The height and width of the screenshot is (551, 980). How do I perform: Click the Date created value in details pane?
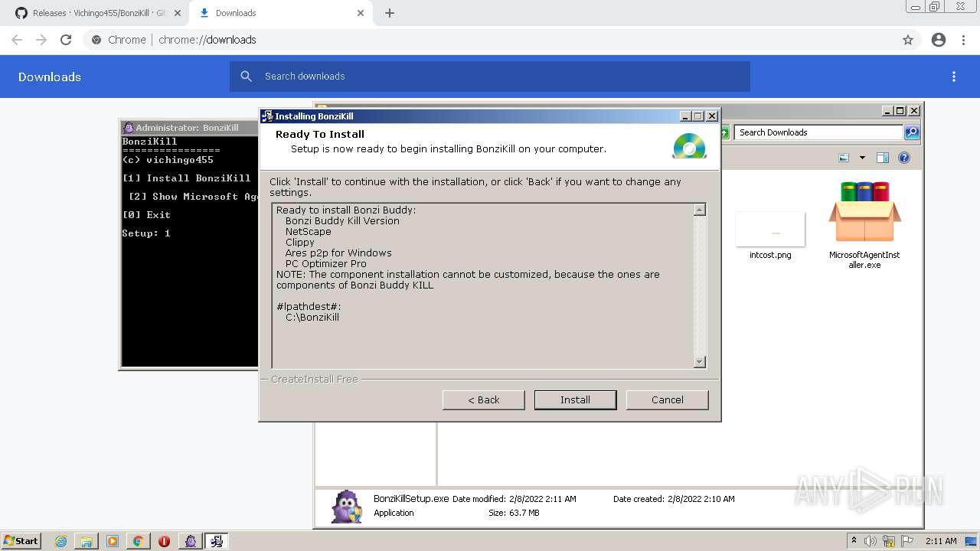pos(701,499)
